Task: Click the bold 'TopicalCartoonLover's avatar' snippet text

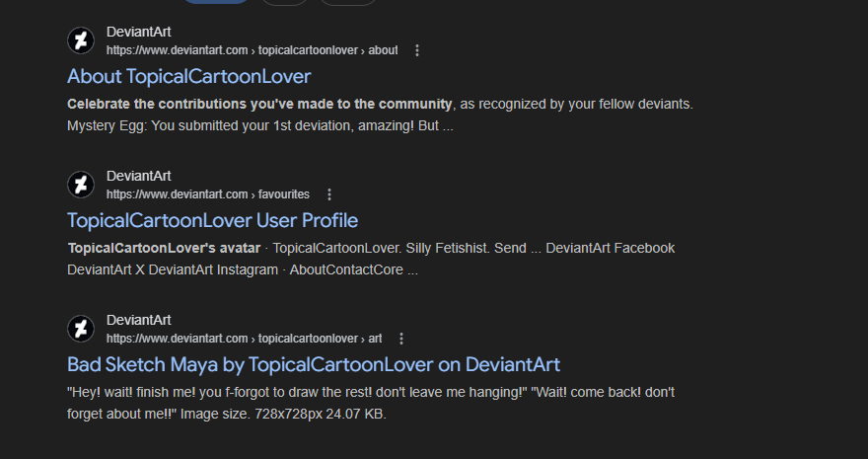Action: 164,248
